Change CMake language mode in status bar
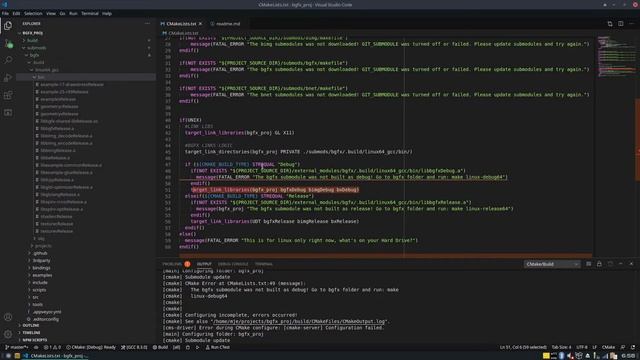The width and height of the screenshot is (640, 360). pyautogui.click(x=608, y=347)
